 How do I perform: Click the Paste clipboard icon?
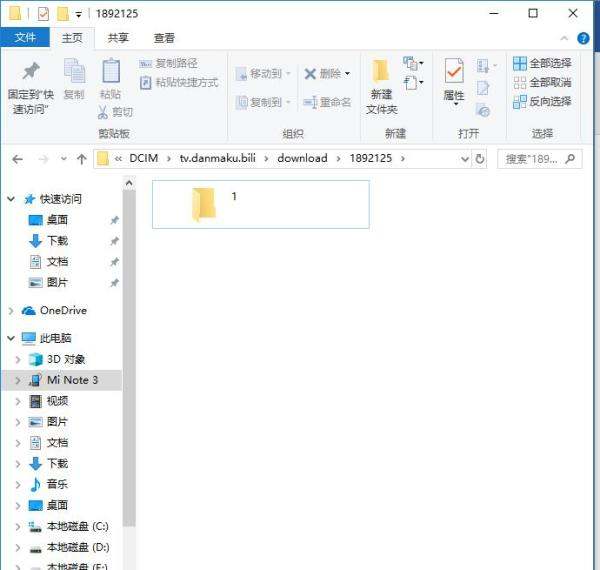tap(111, 70)
